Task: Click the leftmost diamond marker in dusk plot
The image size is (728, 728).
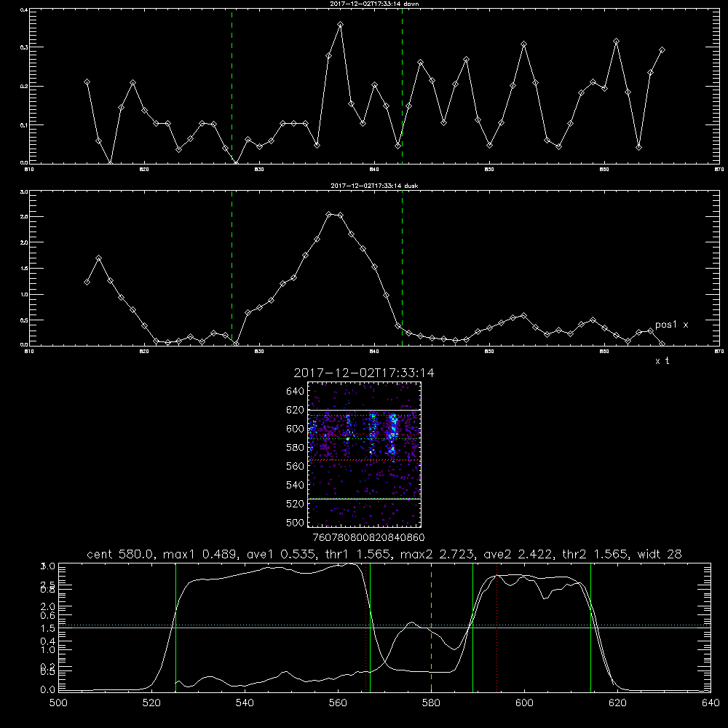Action: pyautogui.click(x=87, y=282)
